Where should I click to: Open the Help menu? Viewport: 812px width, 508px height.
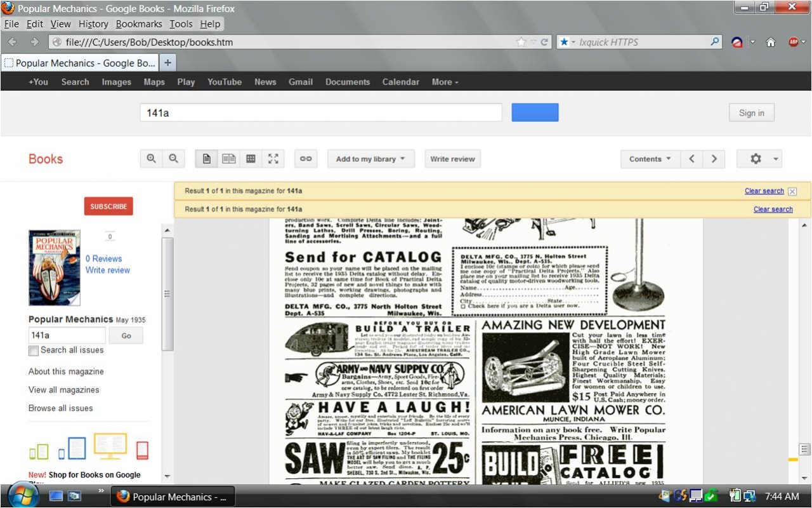210,24
